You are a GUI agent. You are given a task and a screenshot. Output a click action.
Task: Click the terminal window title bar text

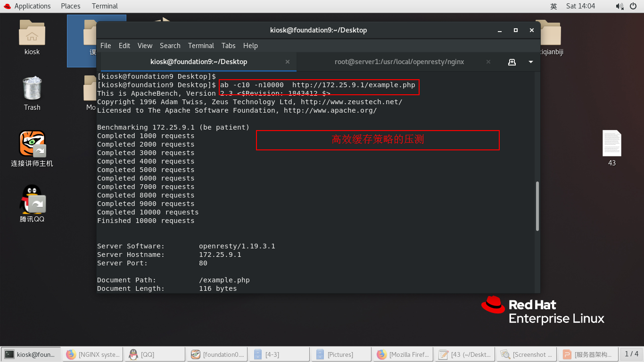pos(318,30)
